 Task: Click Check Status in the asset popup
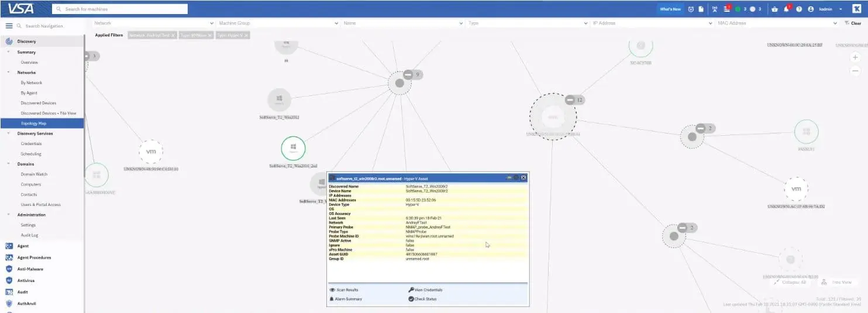click(x=422, y=299)
